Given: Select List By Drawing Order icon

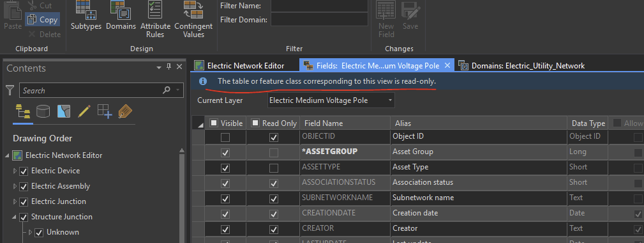Looking at the screenshot, I should (x=22, y=111).
